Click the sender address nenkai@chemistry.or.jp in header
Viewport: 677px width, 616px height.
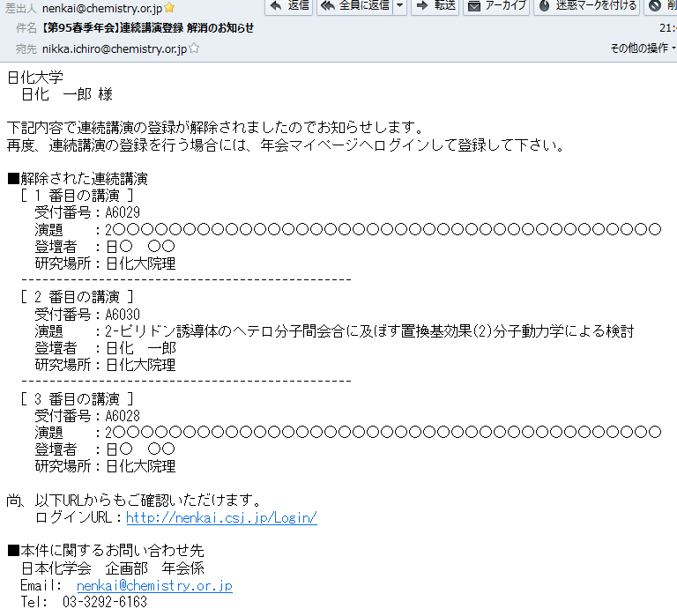pos(101,8)
